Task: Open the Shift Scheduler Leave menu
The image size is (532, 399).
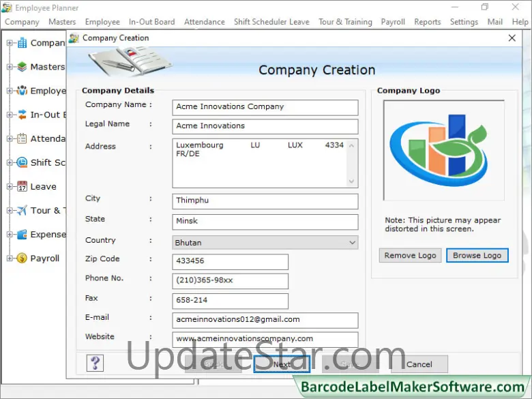Action: (x=271, y=22)
